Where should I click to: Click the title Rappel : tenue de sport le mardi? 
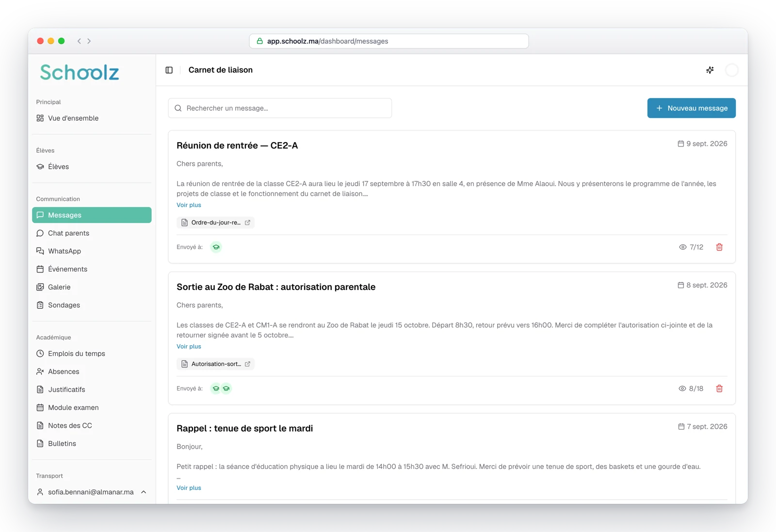(244, 428)
